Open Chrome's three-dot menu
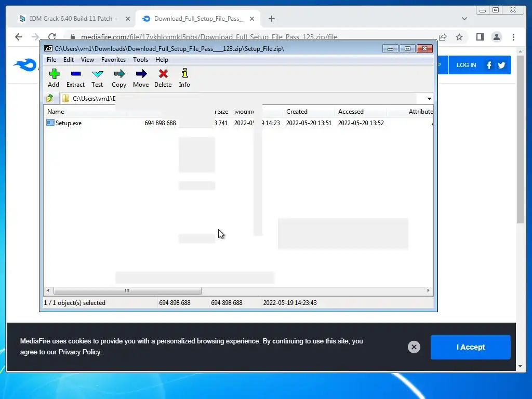532x399 pixels. [x=513, y=37]
